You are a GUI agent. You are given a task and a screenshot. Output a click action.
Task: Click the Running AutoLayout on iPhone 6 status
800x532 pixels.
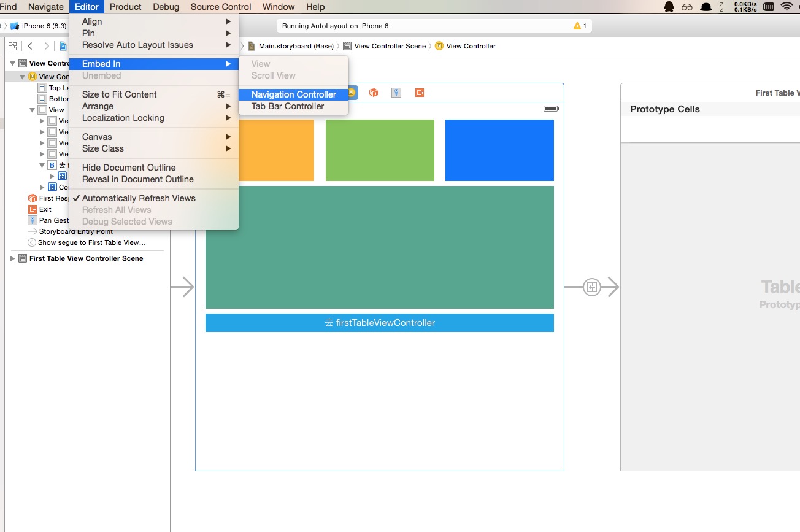(x=335, y=26)
